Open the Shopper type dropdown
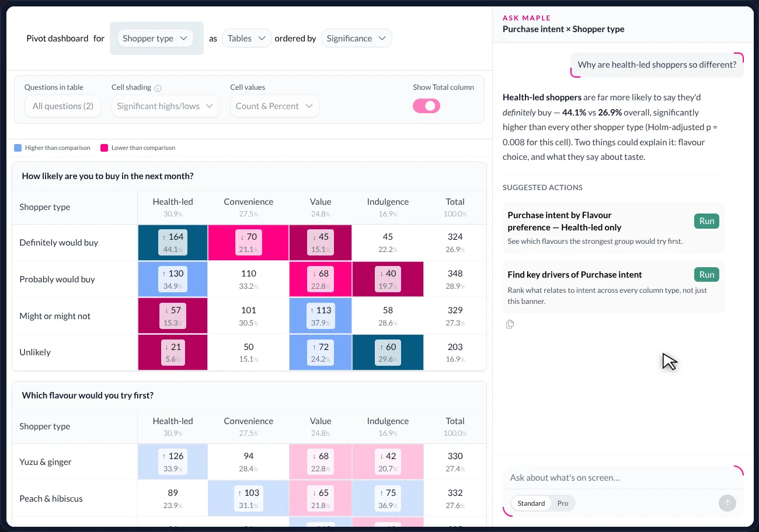This screenshot has height=532, width=759. (x=155, y=38)
